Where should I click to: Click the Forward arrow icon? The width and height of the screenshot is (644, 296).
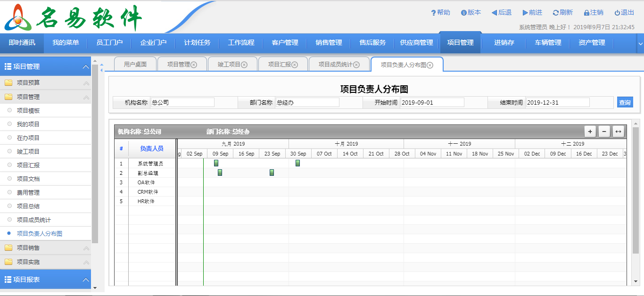click(x=525, y=13)
